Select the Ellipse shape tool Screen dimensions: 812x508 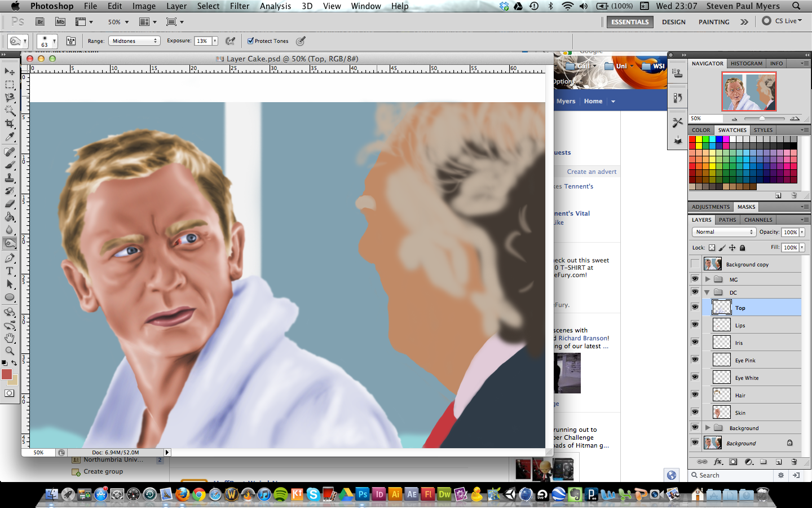coord(10,297)
